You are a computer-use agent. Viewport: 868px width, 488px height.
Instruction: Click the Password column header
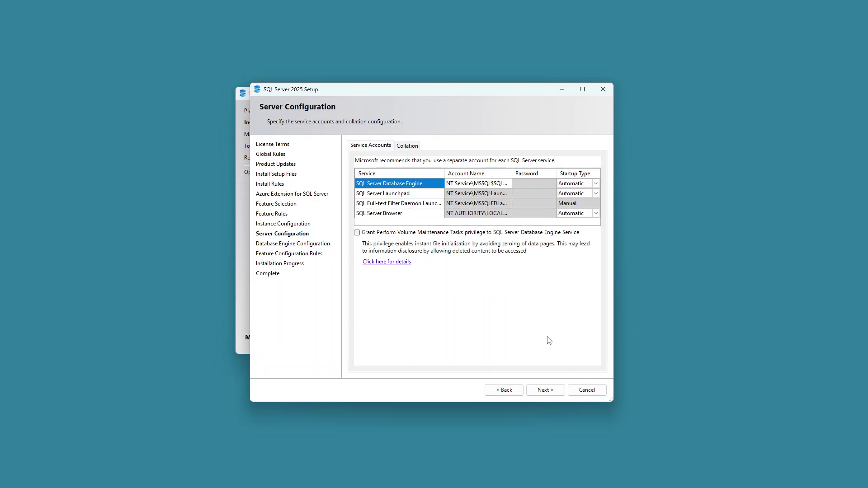[534, 174]
